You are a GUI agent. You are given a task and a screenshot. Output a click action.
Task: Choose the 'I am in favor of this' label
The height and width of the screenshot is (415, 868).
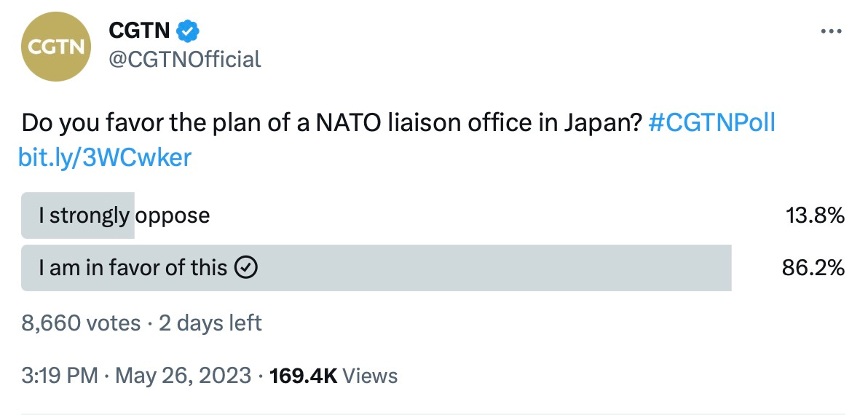(133, 268)
